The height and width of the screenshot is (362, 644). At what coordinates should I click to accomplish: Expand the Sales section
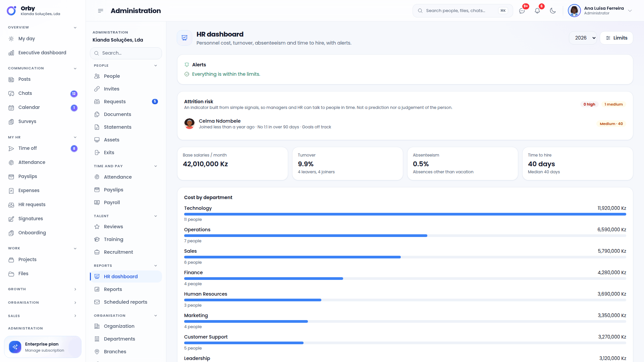pyautogui.click(x=43, y=316)
